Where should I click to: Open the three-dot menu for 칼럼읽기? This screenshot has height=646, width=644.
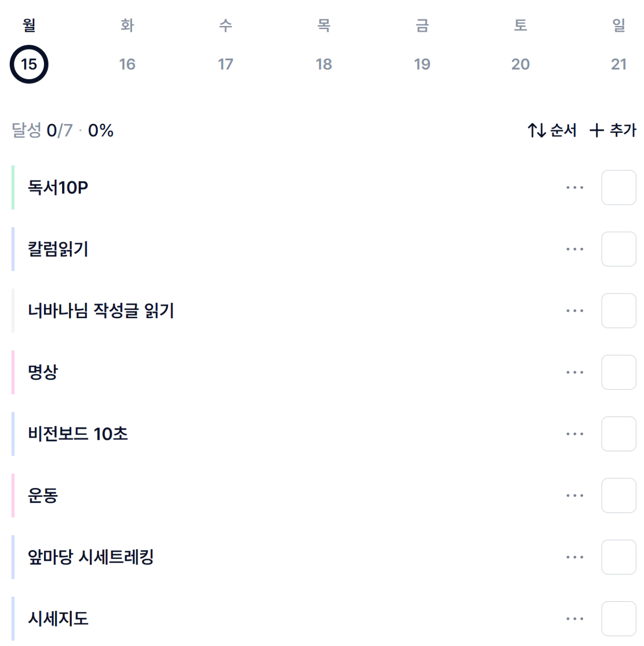575,249
